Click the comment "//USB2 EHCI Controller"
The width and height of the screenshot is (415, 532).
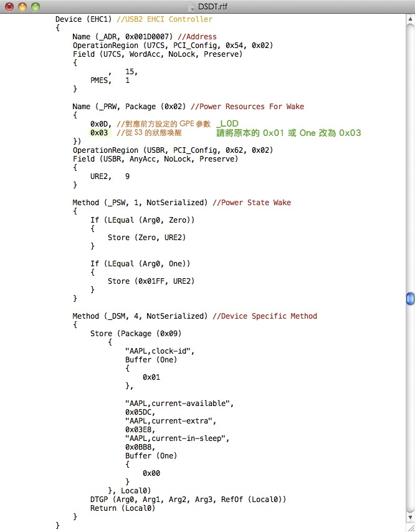pyautogui.click(x=165, y=19)
